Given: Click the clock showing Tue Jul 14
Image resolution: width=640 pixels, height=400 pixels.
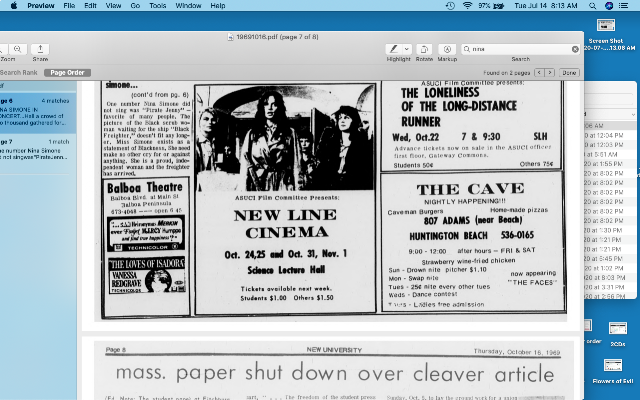Looking at the screenshot, I should pos(546,6).
